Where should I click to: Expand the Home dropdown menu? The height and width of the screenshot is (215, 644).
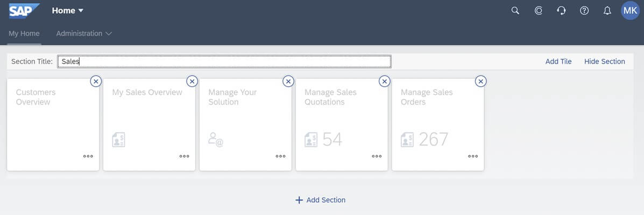click(x=67, y=11)
